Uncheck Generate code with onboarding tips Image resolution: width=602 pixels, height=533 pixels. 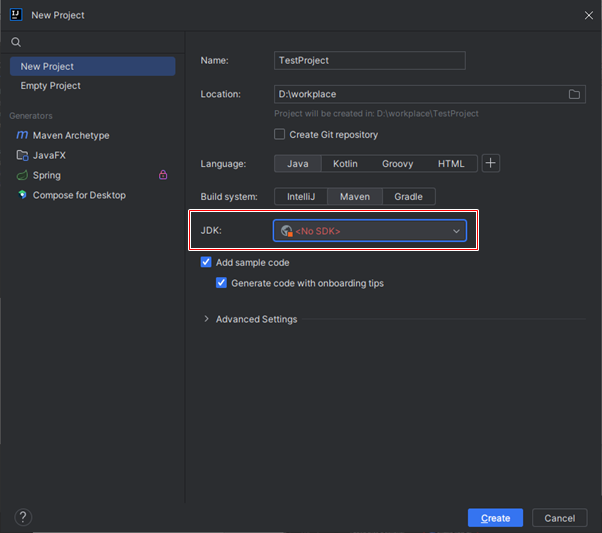tap(222, 283)
